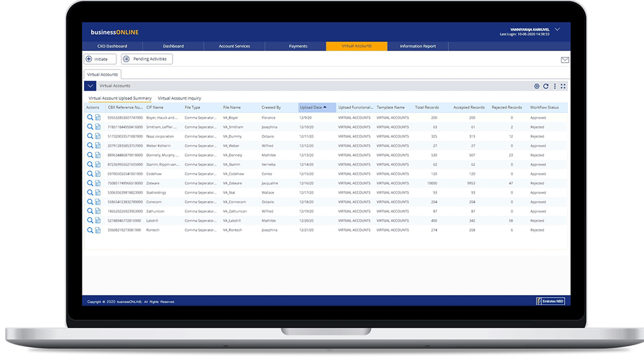Click the Workflow Status column header
This screenshot has height=362, width=644.
[544, 108]
